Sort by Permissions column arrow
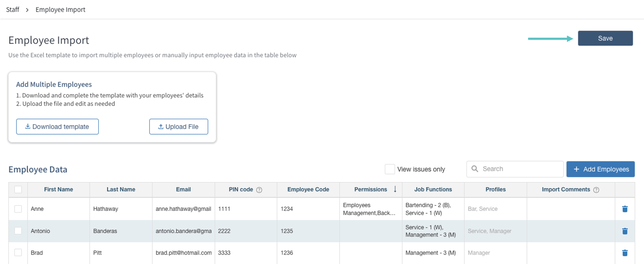 pos(395,189)
